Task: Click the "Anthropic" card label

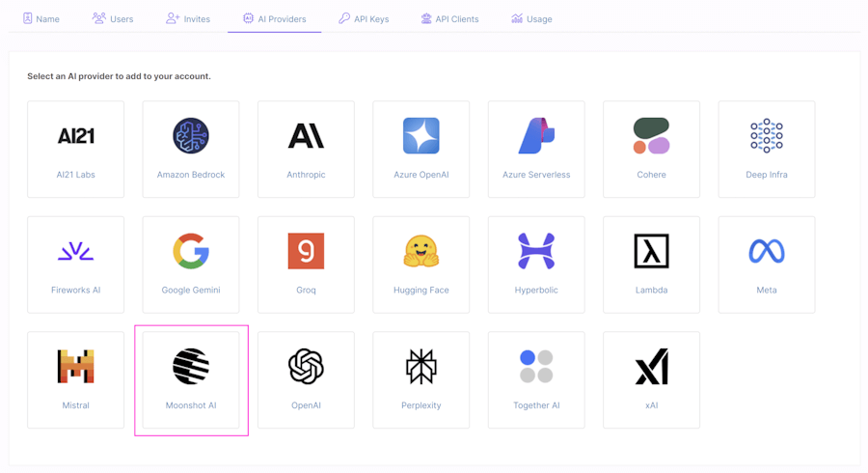Action: pyautogui.click(x=306, y=175)
